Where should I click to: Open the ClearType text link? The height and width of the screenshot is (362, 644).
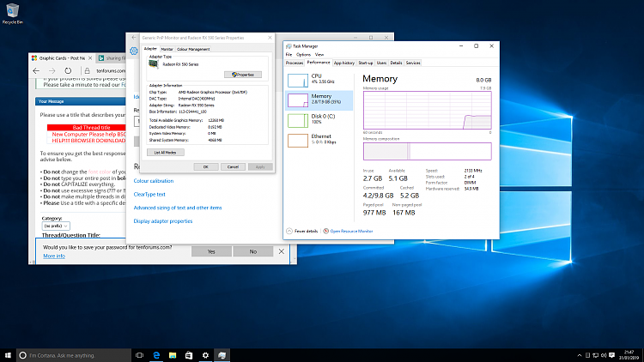[149, 195]
